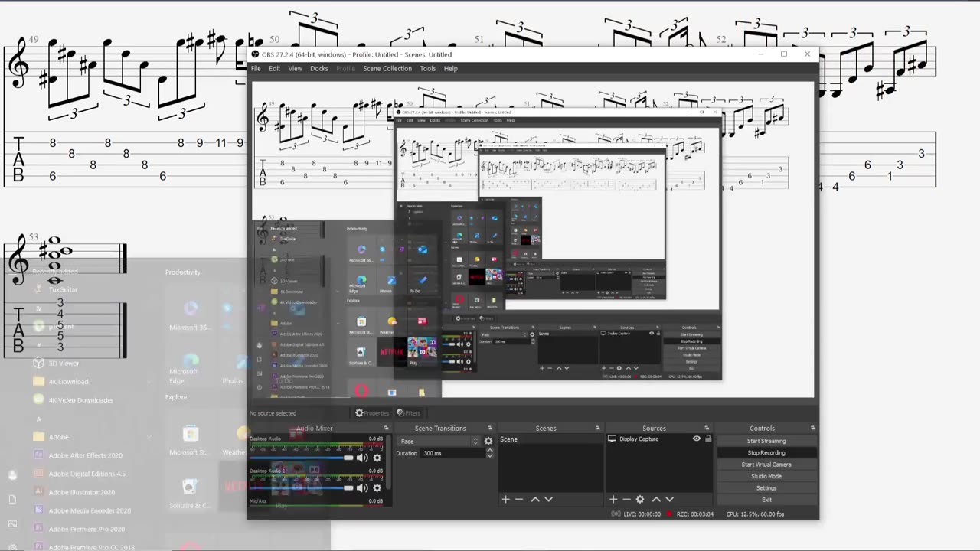Viewport: 980px width, 551px height.
Task: Select the Scene entry in Scenes list
Action: [550, 440]
